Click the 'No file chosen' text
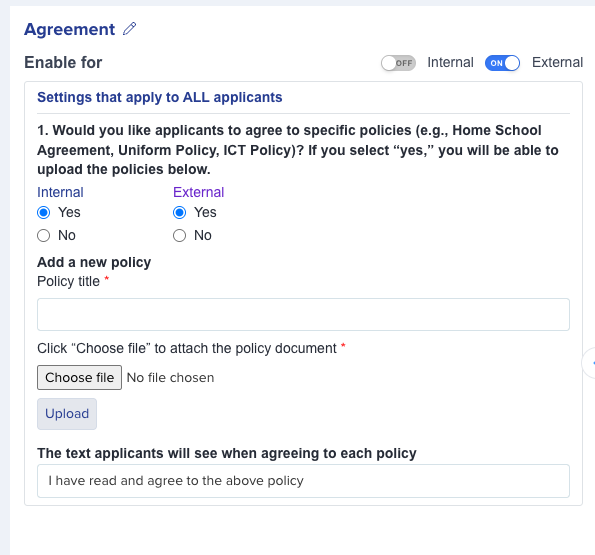Screen dimensions: 595x555 [170, 378]
